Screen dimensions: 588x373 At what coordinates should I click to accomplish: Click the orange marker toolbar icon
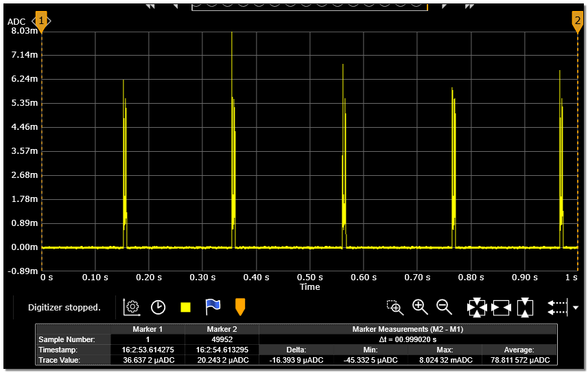point(240,307)
